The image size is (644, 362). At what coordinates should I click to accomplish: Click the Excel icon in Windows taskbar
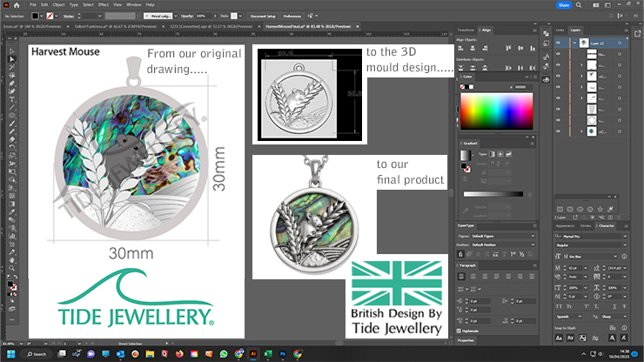click(x=268, y=354)
